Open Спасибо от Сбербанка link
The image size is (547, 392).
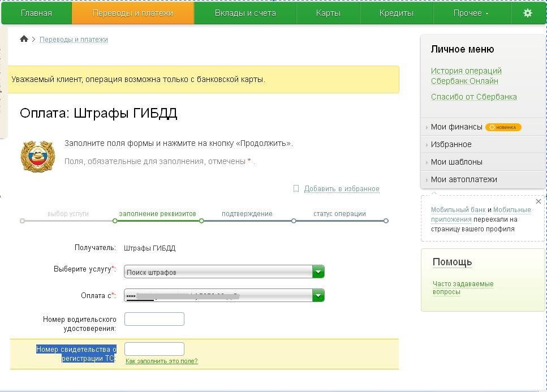pyautogui.click(x=473, y=97)
